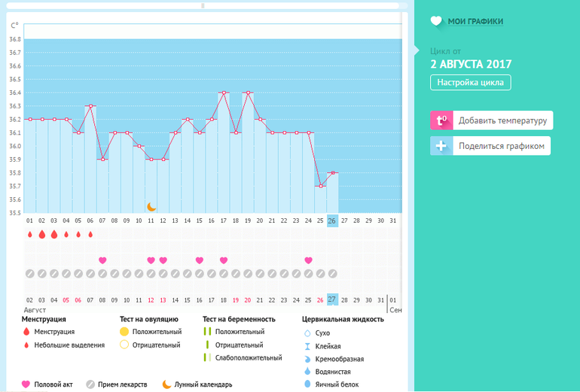The height and width of the screenshot is (392, 580).
Task: Click the heart icon beside Мои графики
Action: (x=436, y=22)
